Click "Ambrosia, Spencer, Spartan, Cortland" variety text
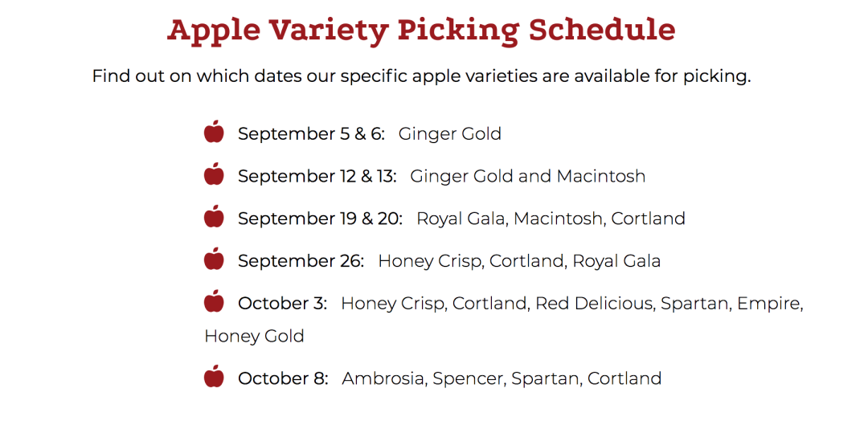Screen dimensions: 868x421 coord(502,378)
